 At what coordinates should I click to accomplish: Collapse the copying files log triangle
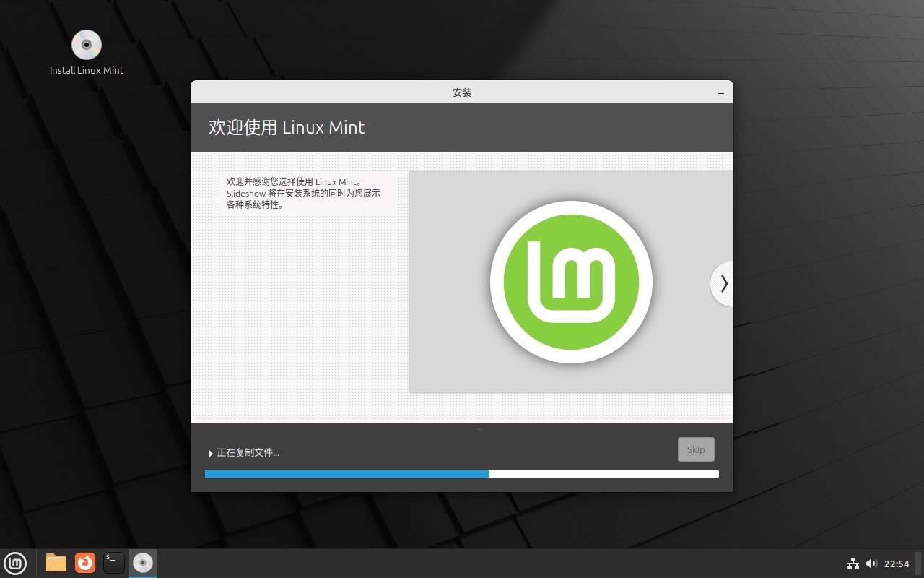point(210,453)
